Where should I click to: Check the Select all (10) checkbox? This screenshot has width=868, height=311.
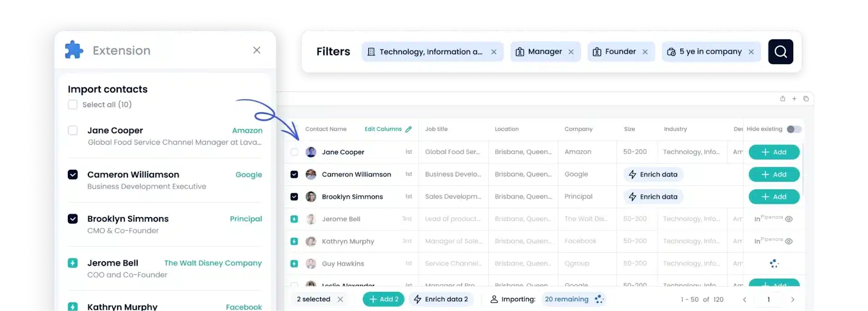[x=73, y=105]
